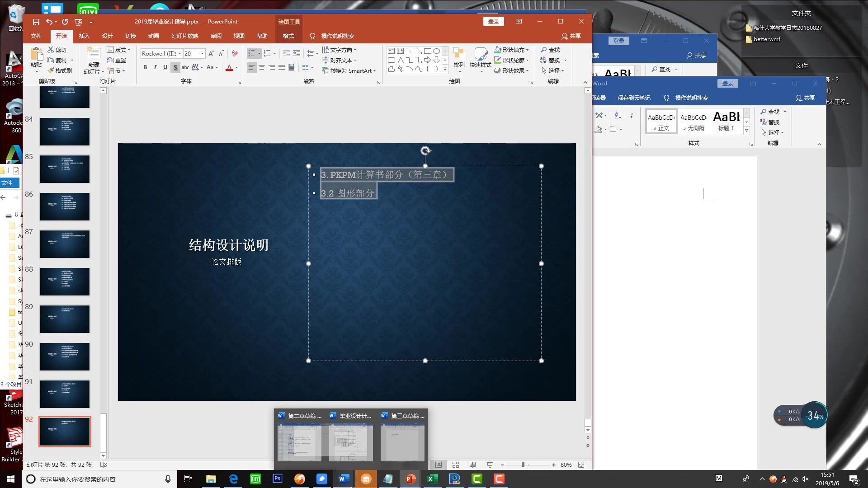Open the font name dropdown Rockwell

(179, 53)
